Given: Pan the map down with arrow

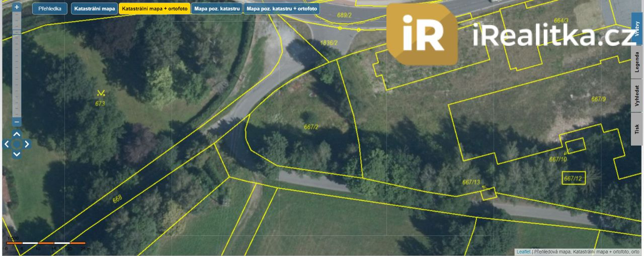Looking at the screenshot, I should click(17, 154).
